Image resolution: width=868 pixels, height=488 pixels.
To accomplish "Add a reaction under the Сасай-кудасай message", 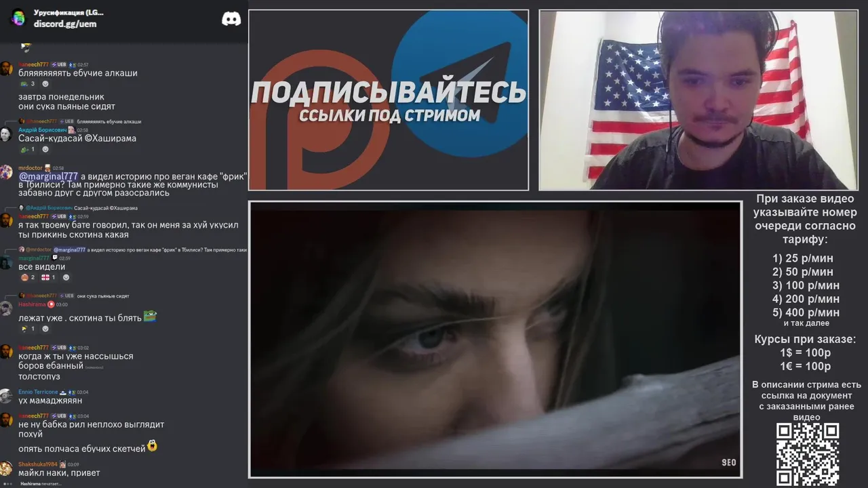I will (45, 149).
